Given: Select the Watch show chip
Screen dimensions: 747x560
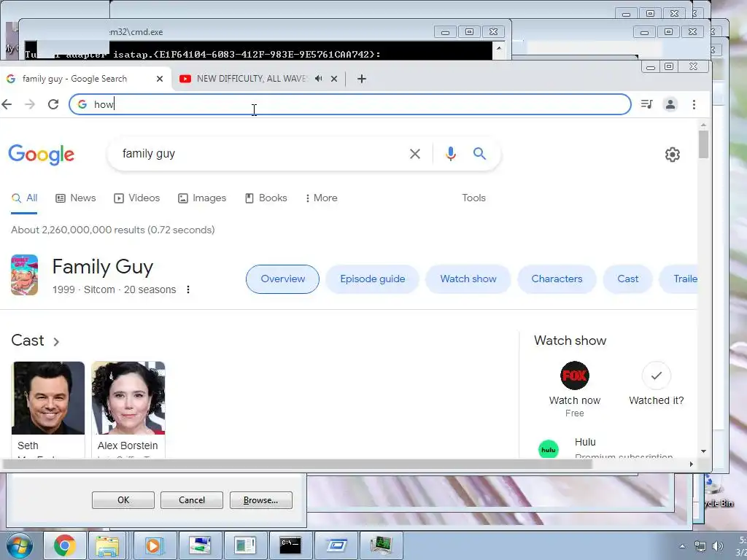Looking at the screenshot, I should 468,279.
